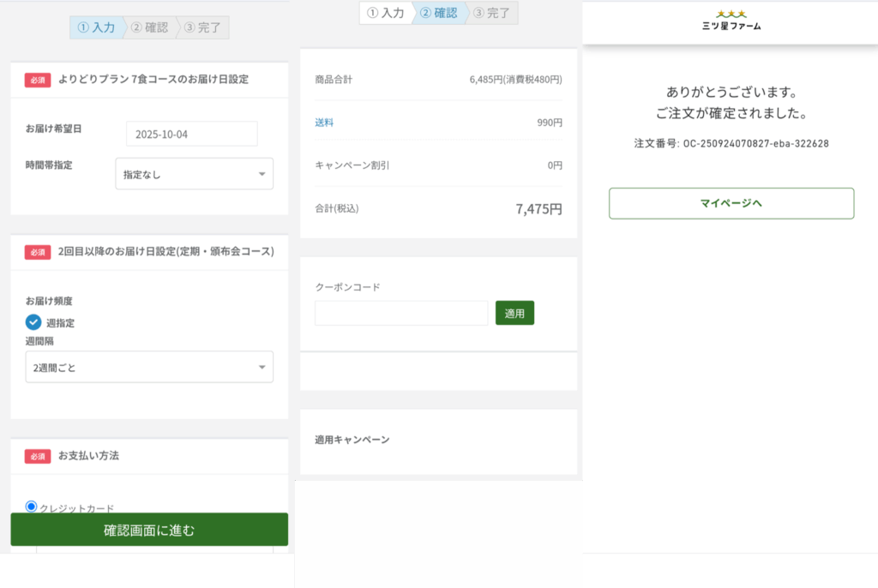Click the 適用 coupon button
Viewport: 878px width, 588px height.
(x=514, y=313)
